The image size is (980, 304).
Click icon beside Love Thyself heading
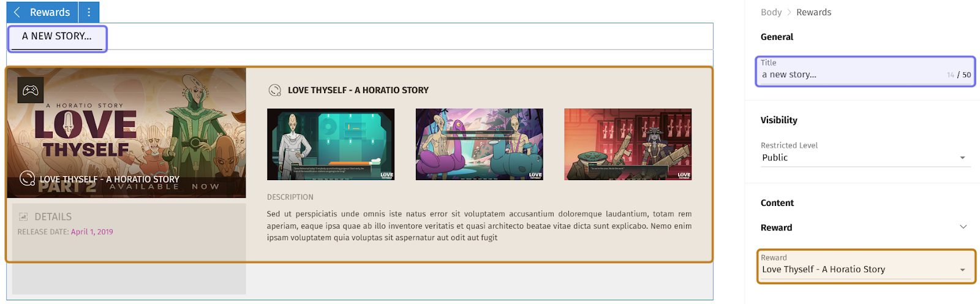[x=275, y=90]
